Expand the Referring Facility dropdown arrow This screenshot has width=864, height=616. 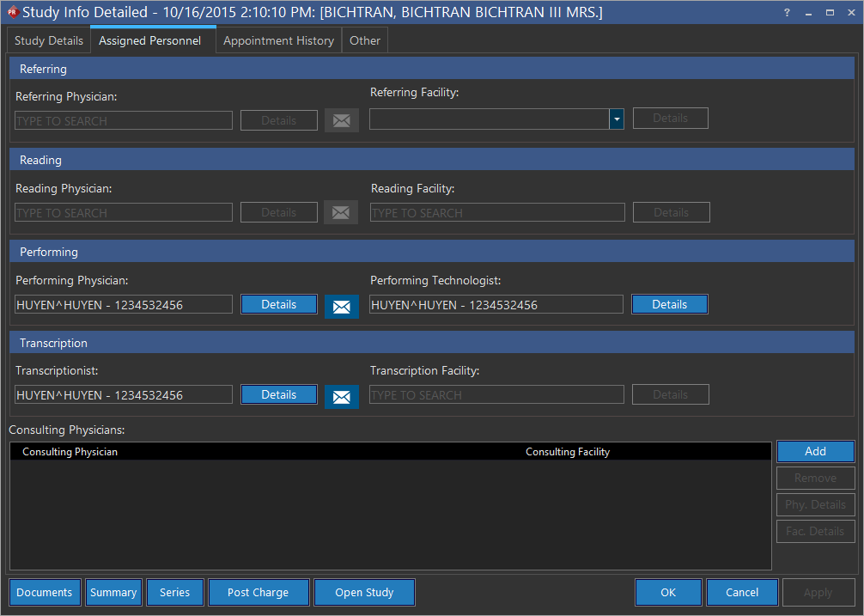(x=616, y=119)
